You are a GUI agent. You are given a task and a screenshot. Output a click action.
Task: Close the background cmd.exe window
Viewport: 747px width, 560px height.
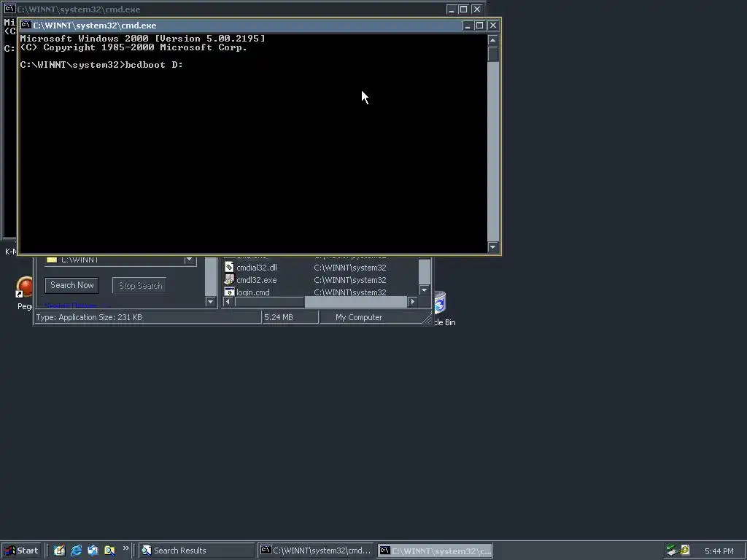[x=477, y=9]
